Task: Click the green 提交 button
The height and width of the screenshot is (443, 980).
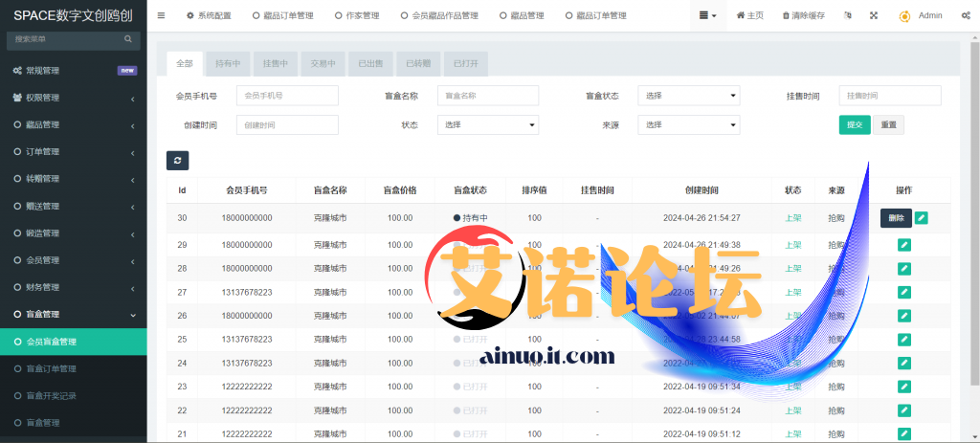Action: [x=855, y=125]
